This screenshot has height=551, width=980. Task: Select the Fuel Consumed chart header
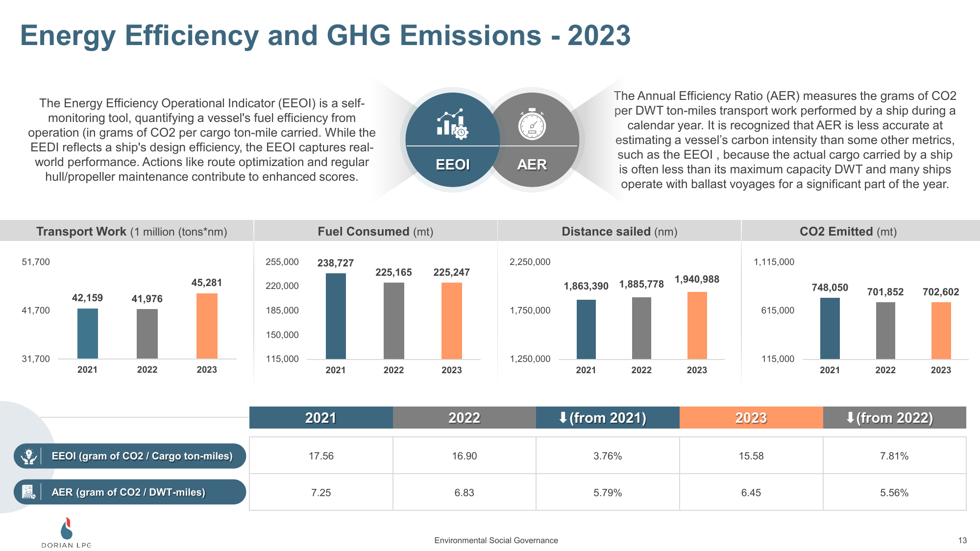[375, 231]
